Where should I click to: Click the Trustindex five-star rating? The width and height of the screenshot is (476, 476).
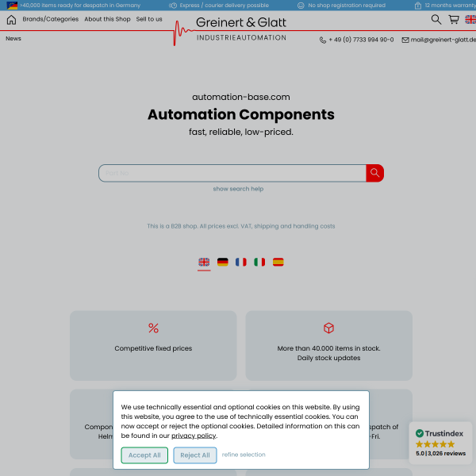click(x=435, y=444)
